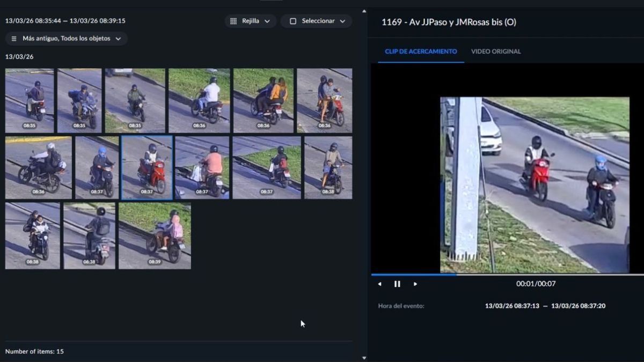Step forward to next frame arrow

click(x=415, y=284)
